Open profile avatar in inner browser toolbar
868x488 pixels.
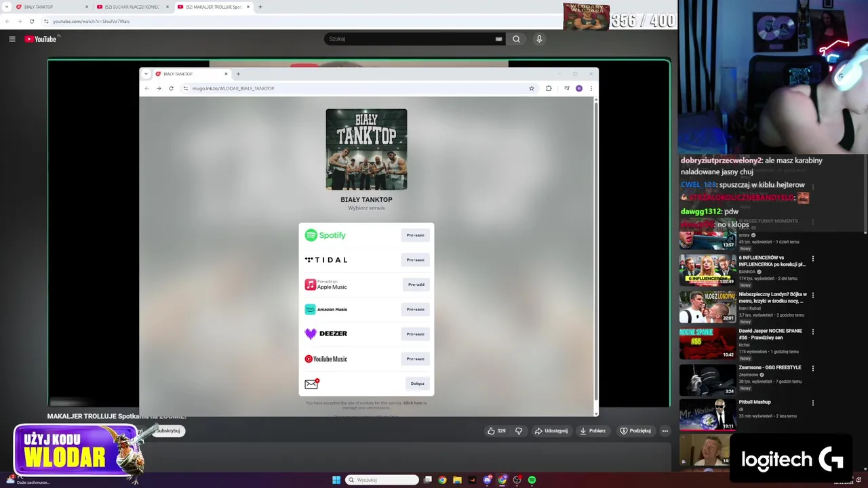[578, 88]
